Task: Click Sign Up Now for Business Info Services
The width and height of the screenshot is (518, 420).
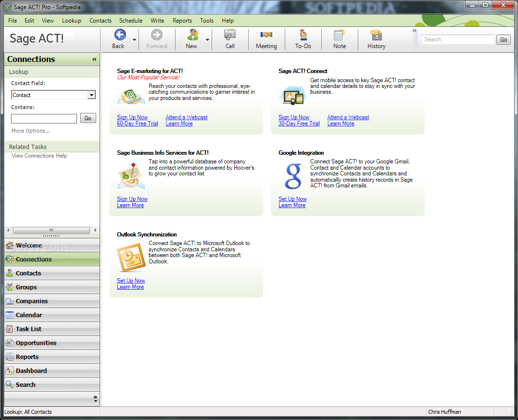Action: [x=132, y=199]
